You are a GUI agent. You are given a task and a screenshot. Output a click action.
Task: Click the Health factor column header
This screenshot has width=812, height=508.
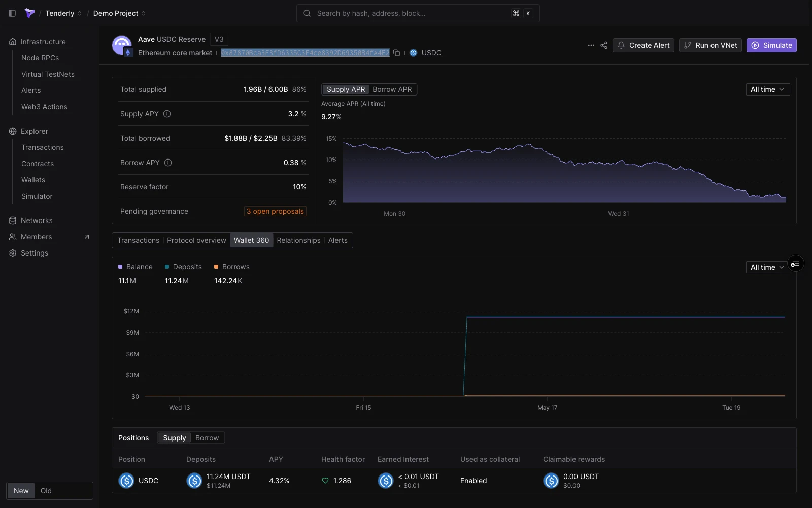tap(343, 459)
